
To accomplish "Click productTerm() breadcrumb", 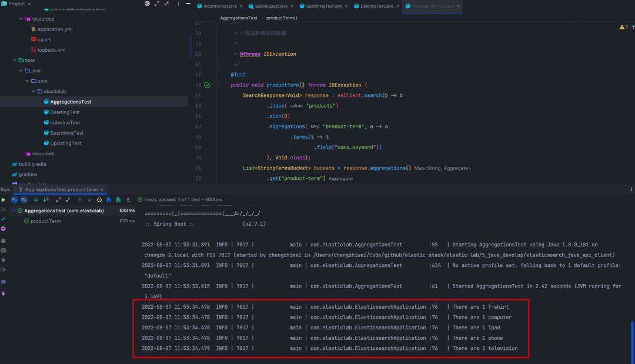I will (282, 18).
